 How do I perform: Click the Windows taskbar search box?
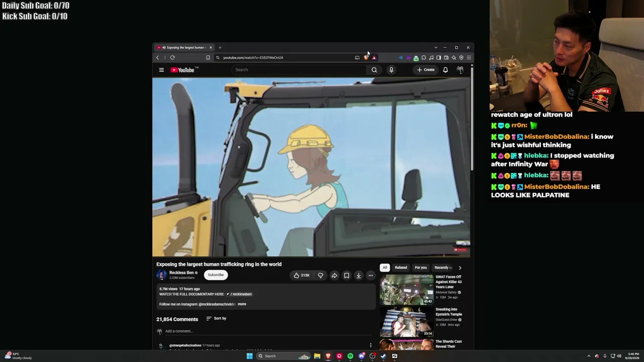tap(283, 356)
